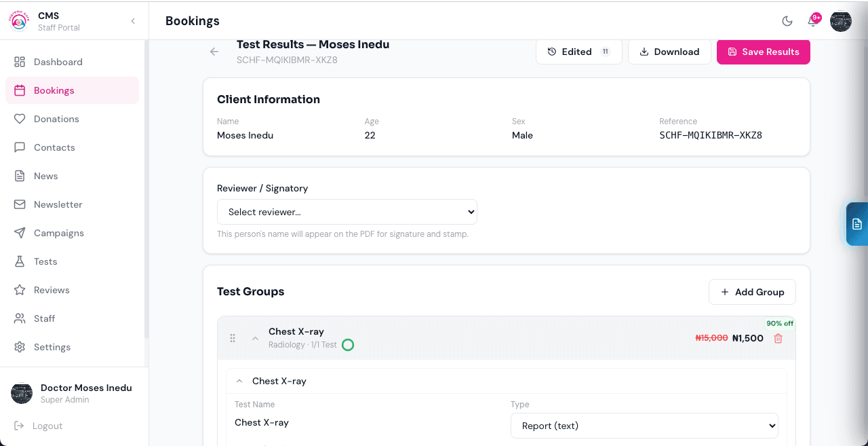868x446 pixels.
Task: Open the Edited history button
Action: [579, 52]
